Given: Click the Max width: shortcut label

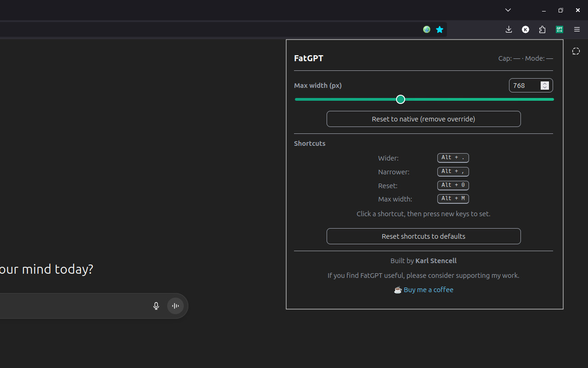Looking at the screenshot, I should pyautogui.click(x=395, y=199).
